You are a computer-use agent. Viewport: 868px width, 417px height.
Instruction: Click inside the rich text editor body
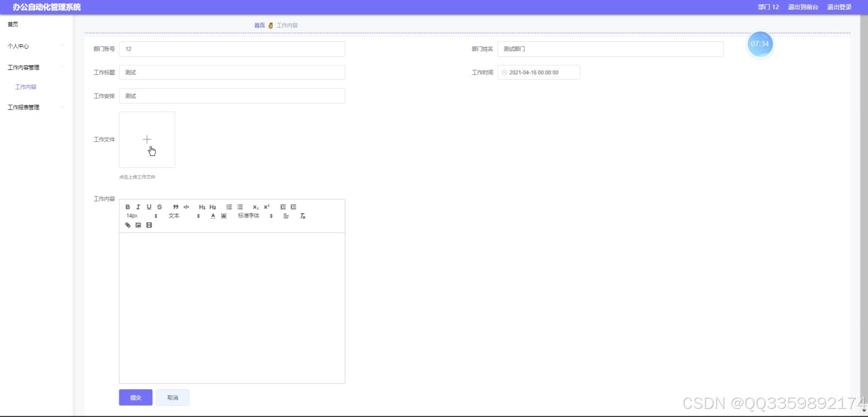point(232,308)
